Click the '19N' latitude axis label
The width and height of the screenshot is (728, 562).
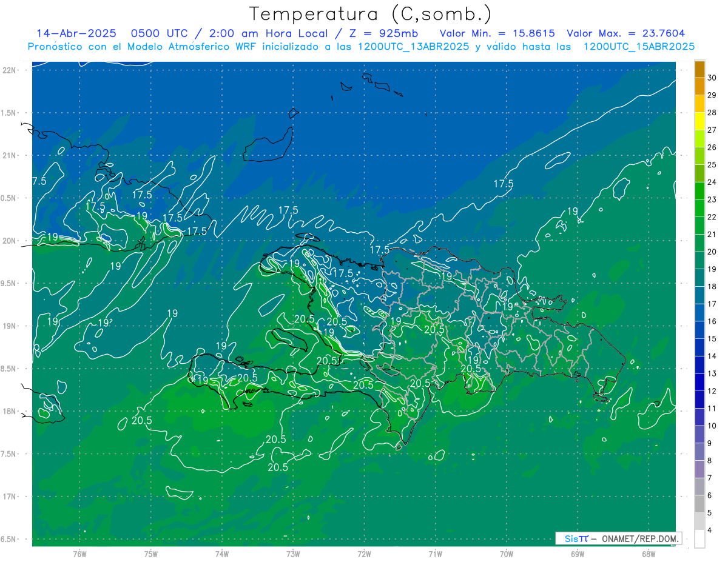[x=10, y=326]
